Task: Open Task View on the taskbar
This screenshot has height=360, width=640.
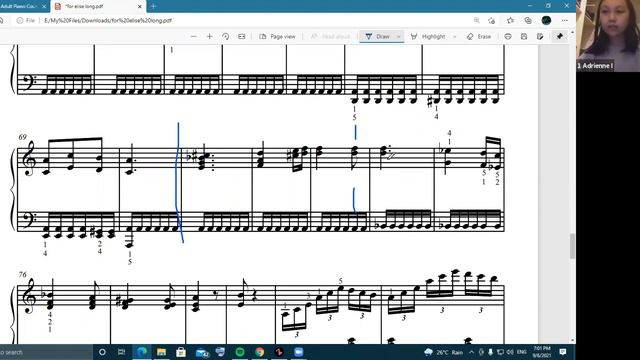Action: tap(121, 352)
